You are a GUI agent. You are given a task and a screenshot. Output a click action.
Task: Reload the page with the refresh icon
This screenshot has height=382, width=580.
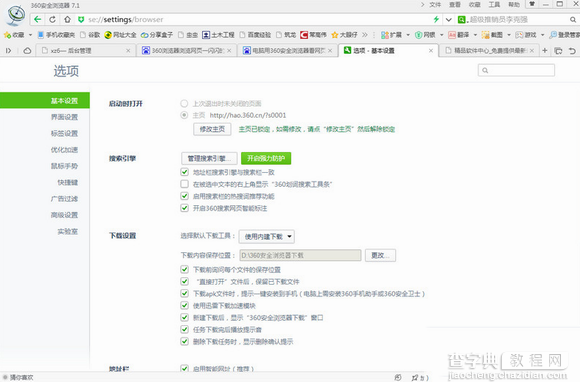click(53, 19)
